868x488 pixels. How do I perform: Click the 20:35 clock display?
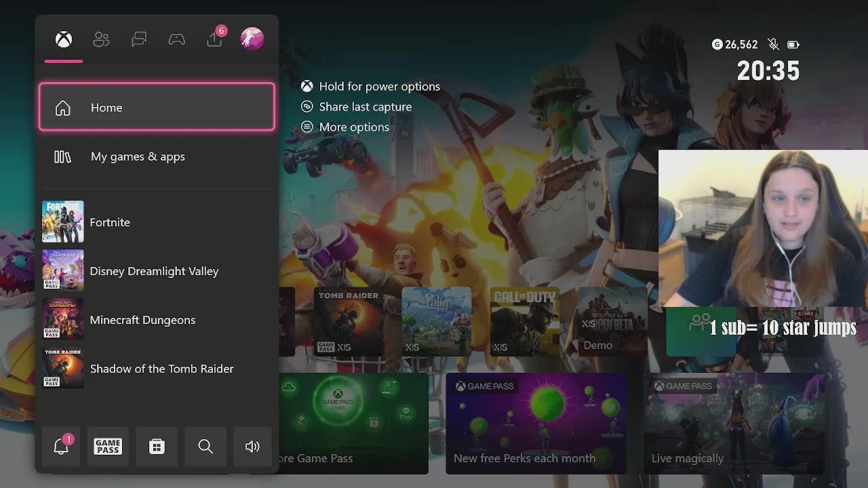[x=768, y=71]
